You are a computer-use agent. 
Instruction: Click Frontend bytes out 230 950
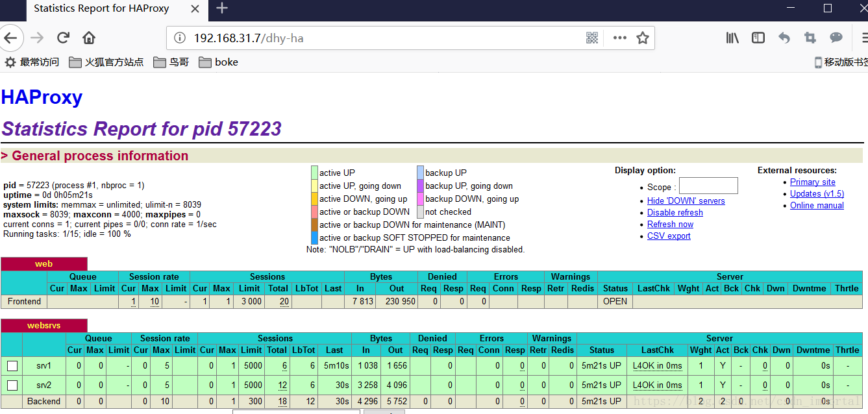pos(397,302)
